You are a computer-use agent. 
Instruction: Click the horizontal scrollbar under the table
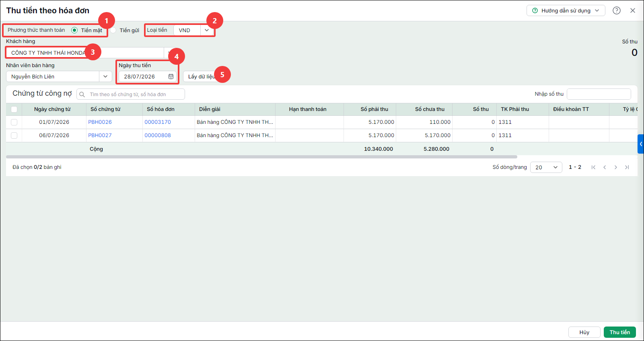point(261,157)
